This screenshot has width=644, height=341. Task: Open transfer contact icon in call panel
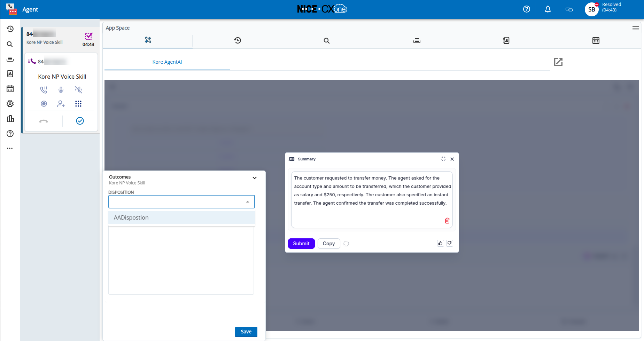click(61, 104)
